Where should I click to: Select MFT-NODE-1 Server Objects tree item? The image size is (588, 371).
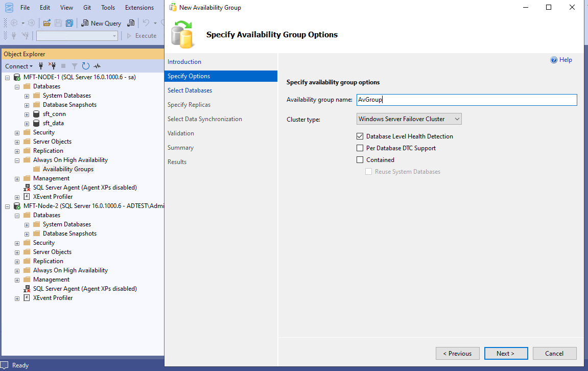[52, 142]
